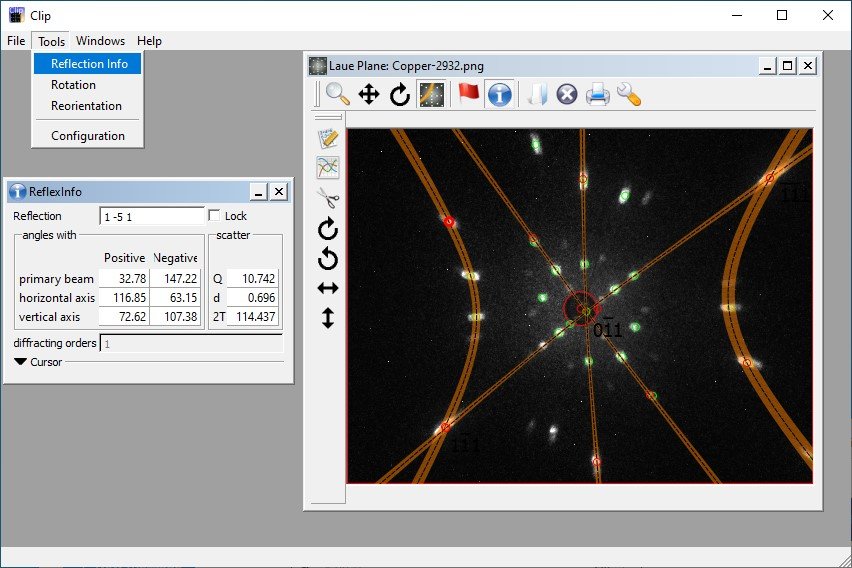The height and width of the screenshot is (568, 852).
Task: Expand the Cursor section
Action: (x=21, y=362)
